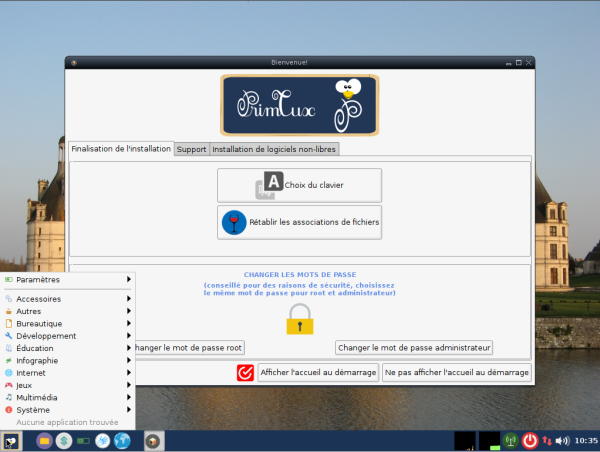Switch to the Support tab
600x452 pixels.
pos(191,149)
